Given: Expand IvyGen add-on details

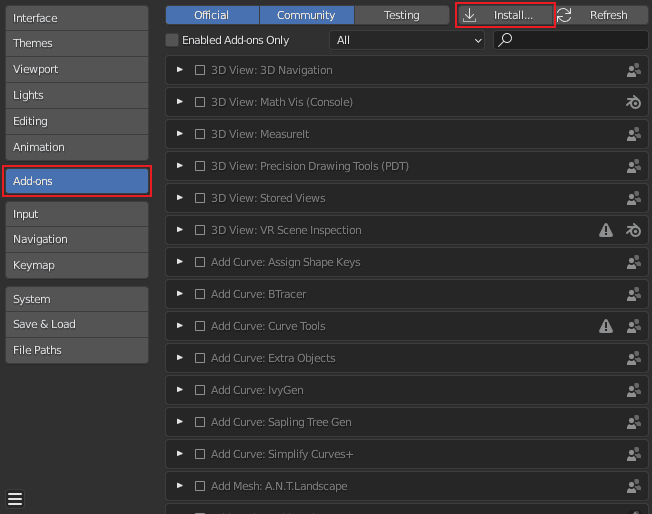Looking at the screenshot, I should click(x=180, y=390).
